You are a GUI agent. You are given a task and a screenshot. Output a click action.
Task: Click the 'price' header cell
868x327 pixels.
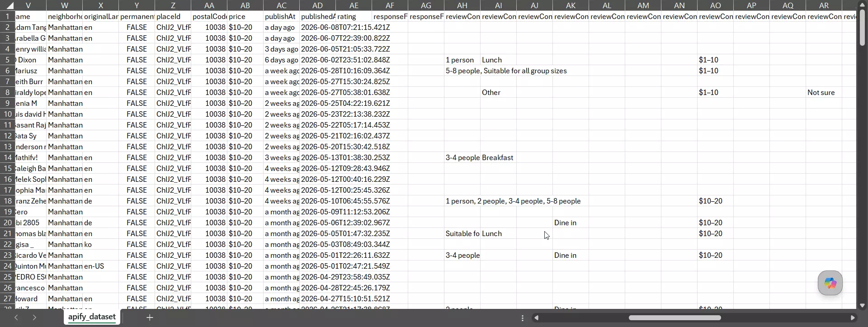(245, 16)
